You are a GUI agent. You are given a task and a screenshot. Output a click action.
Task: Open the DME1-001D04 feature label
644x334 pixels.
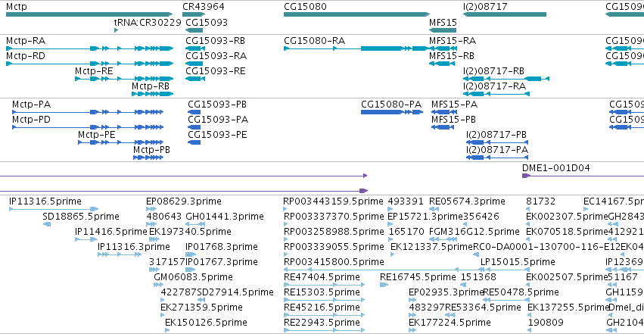pyautogui.click(x=555, y=168)
